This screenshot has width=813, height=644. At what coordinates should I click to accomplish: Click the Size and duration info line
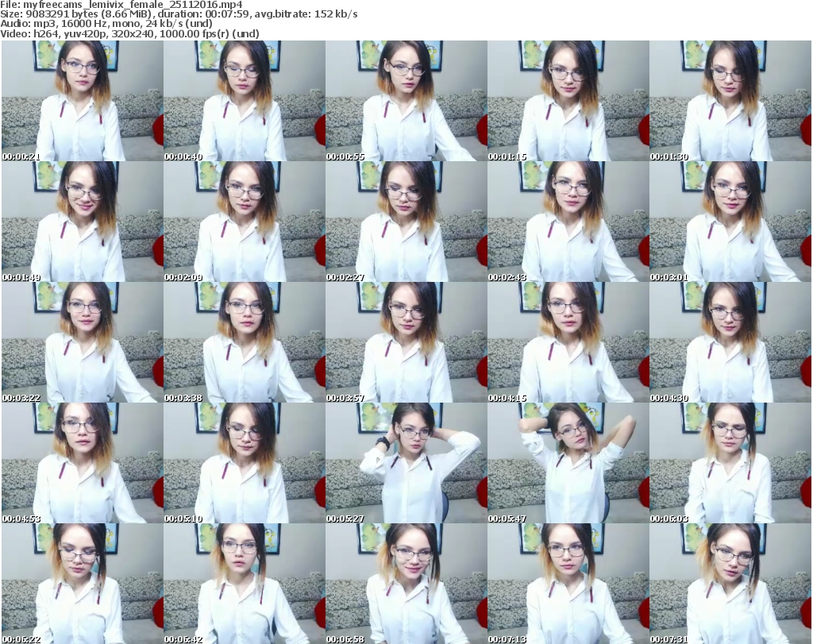point(179,14)
